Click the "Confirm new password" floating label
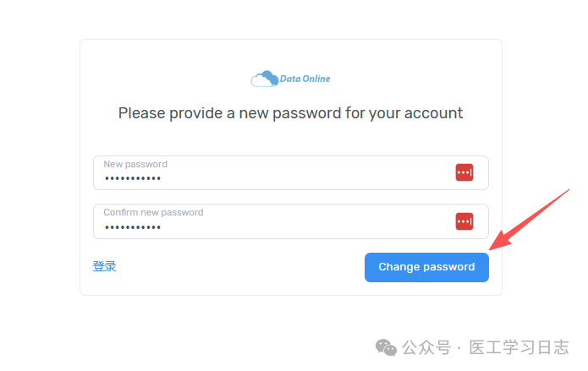The height and width of the screenshot is (371, 588). (153, 213)
